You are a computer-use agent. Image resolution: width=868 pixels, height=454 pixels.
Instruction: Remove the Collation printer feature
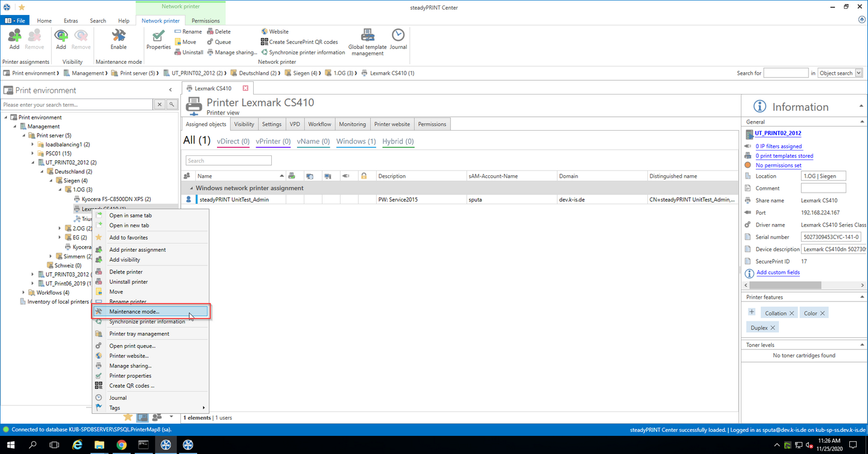pyautogui.click(x=792, y=313)
